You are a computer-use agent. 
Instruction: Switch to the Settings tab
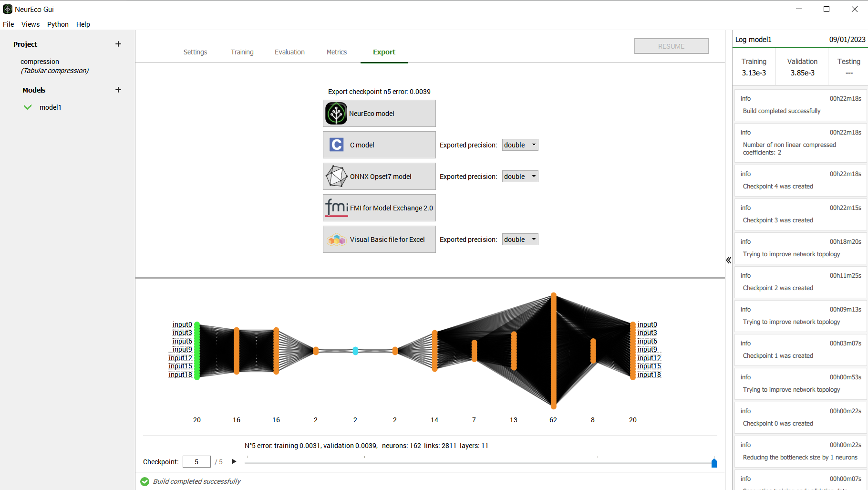click(195, 52)
